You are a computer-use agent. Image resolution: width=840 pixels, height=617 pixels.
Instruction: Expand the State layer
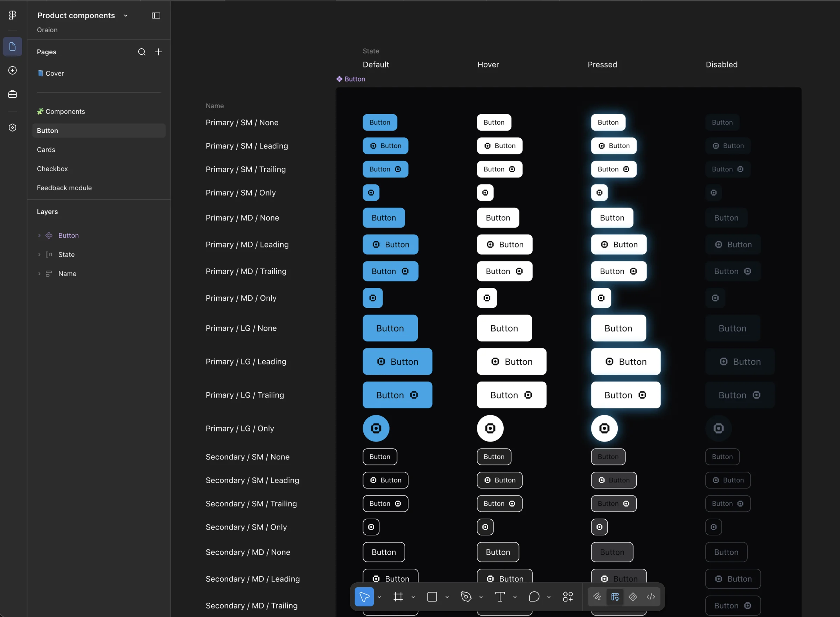pyautogui.click(x=39, y=254)
